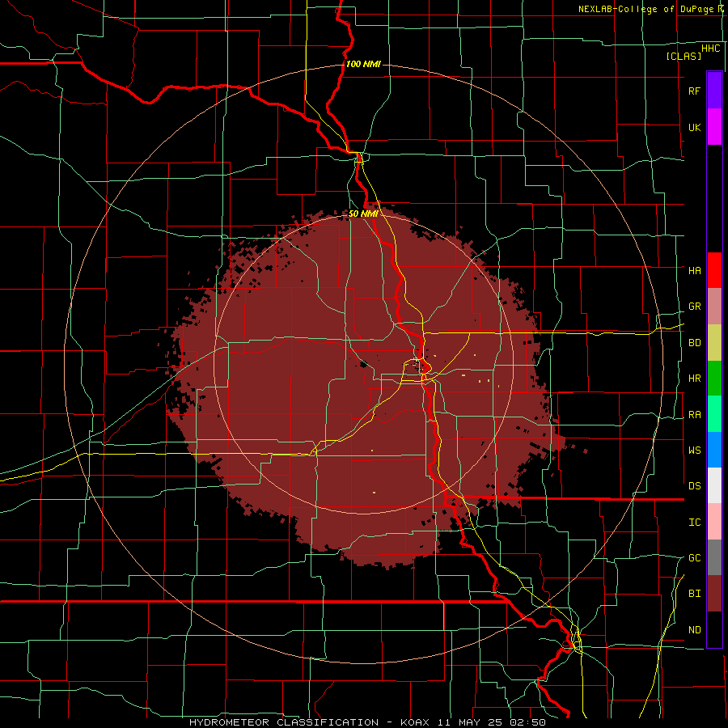The image size is (728, 728).
Task: Click the ND legend label
Action: (x=694, y=630)
